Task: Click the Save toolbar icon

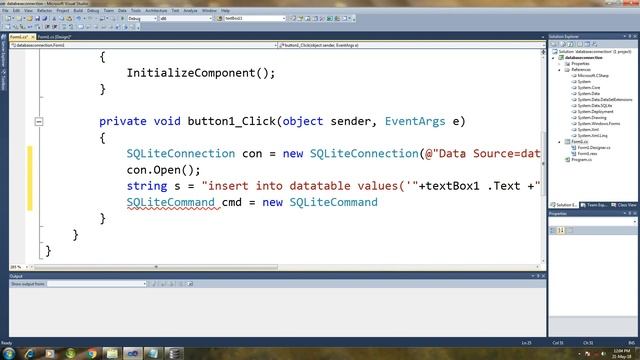Action: click(37, 18)
